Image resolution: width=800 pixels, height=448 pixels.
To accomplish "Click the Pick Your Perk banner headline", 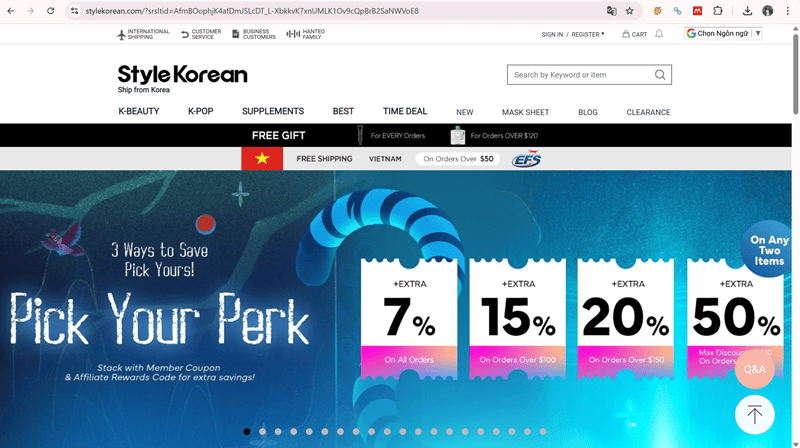I will coord(159,320).
